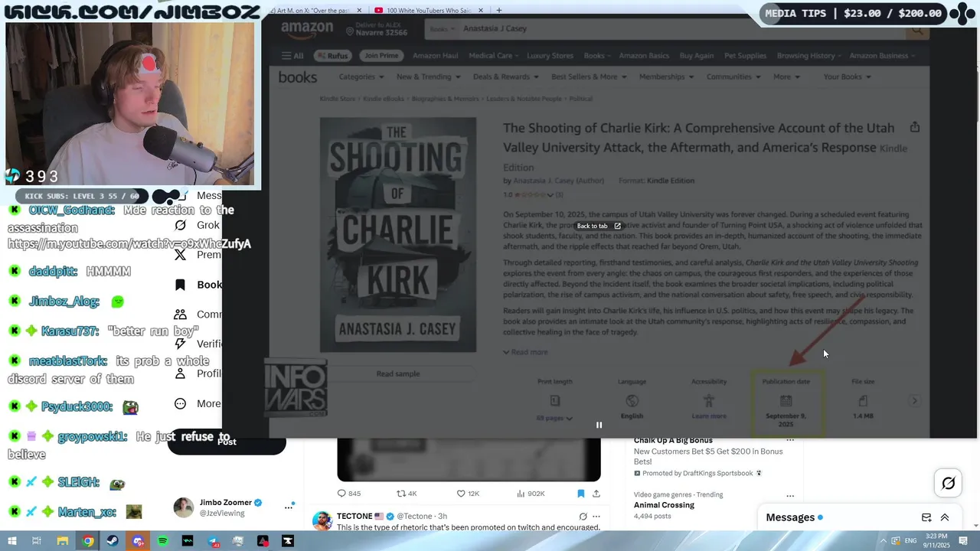The height and width of the screenshot is (551, 980).
Task: Expand Best Sellers & More dropdown
Action: point(589,77)
